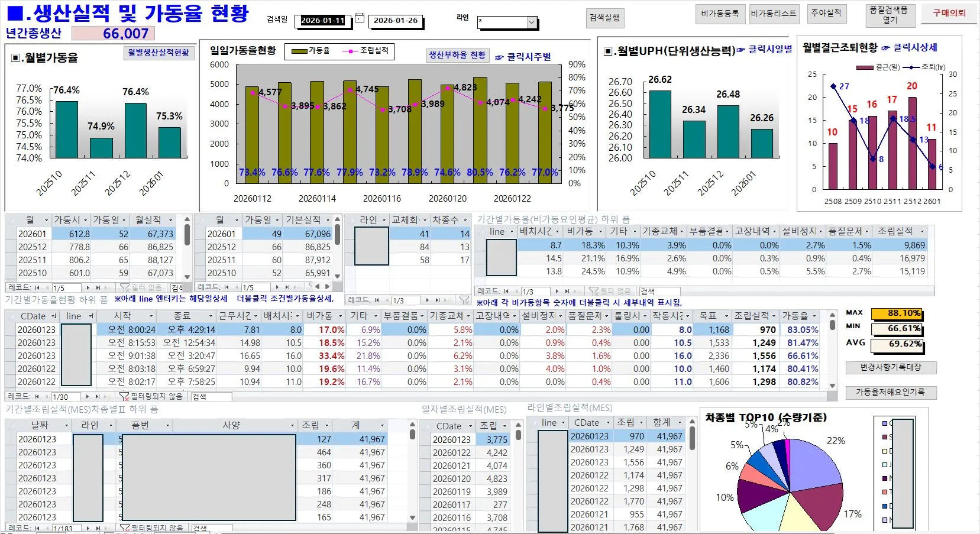Screen dimensions: 980x534
Task: Open 주야실적 day/night performance view
Action: click(x=826, y=14)
